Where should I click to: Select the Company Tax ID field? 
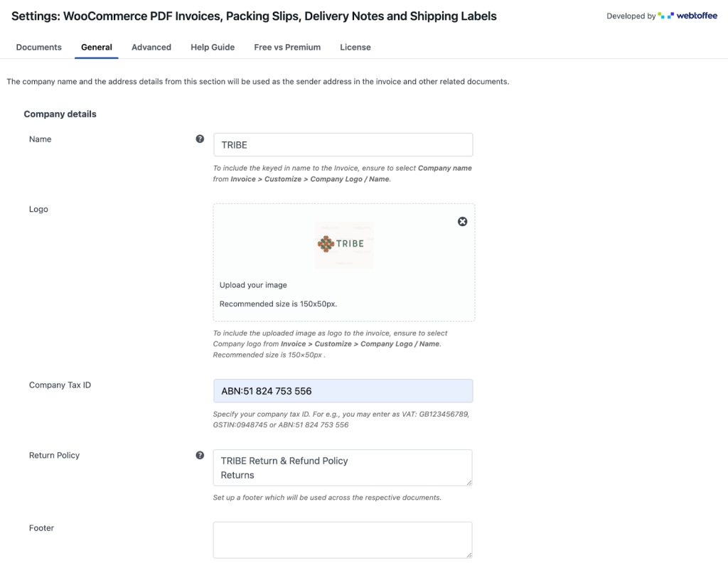tap(343, 390)
